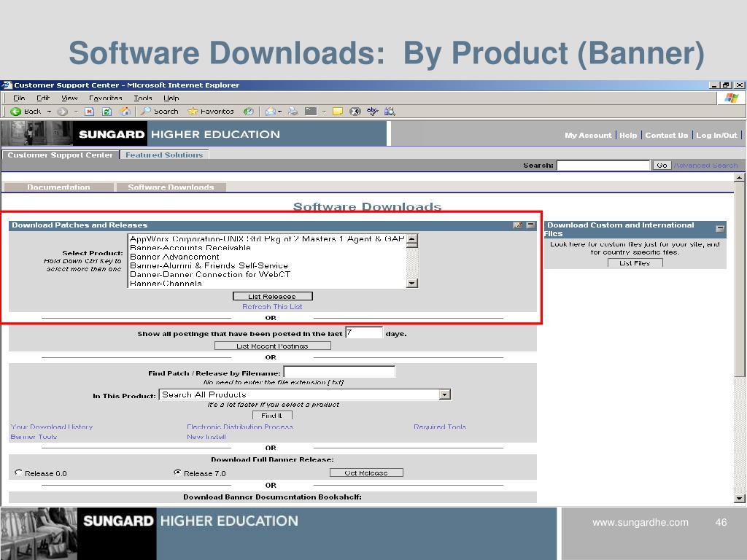Open the Software Downloads tab
Viewport: 747px width, 560px height.
171,187
